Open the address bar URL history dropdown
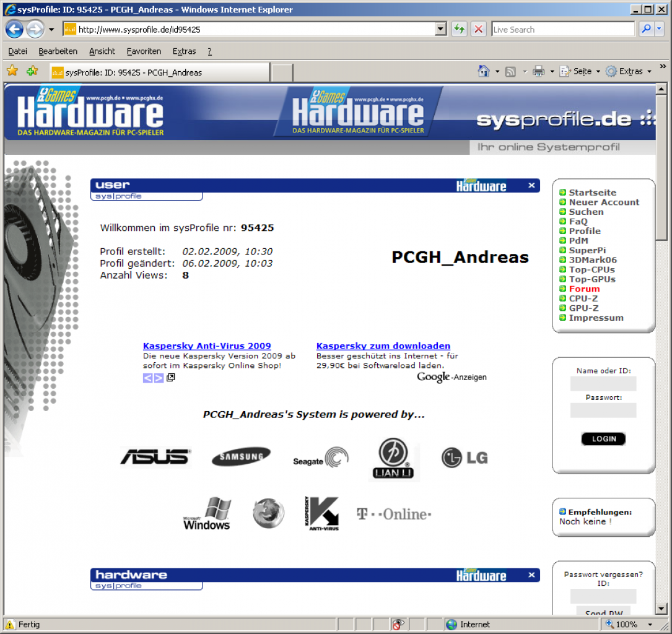 (440, 29)
